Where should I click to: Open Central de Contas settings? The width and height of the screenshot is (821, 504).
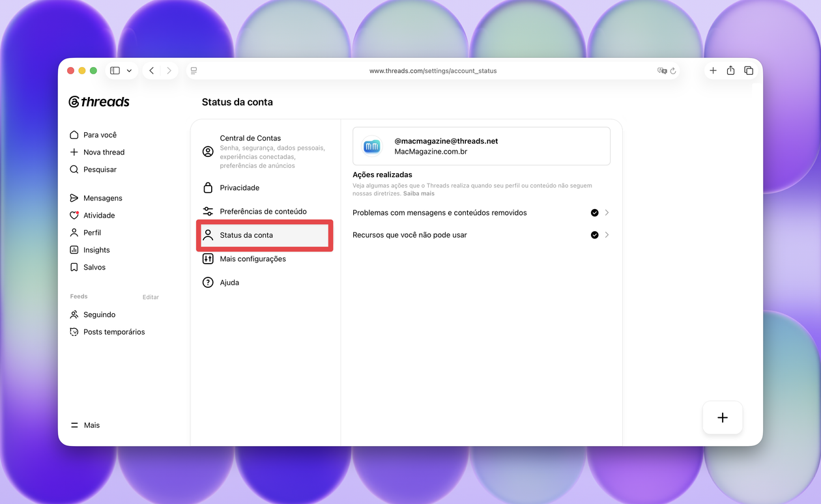(x=265, y=152)
